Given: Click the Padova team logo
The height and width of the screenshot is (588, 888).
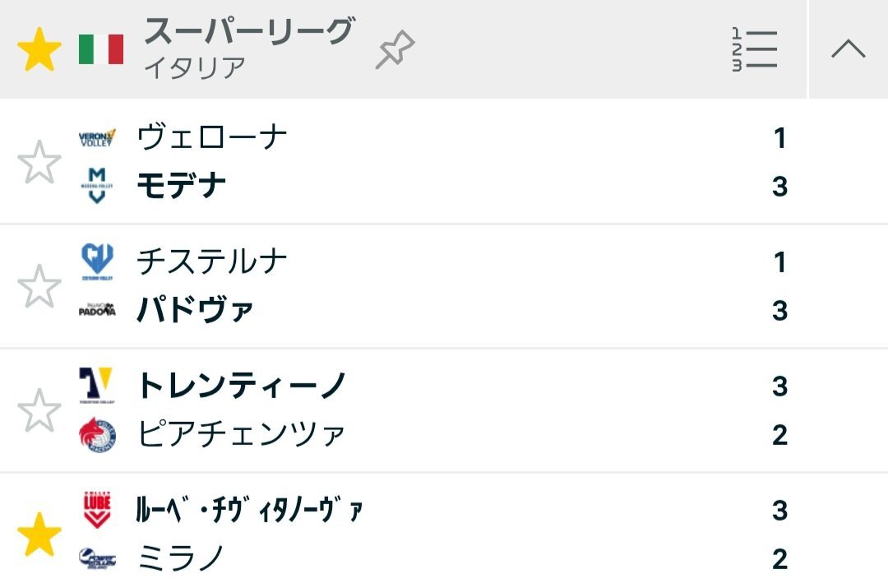Looking at the screenshot, I should point(97,310).
